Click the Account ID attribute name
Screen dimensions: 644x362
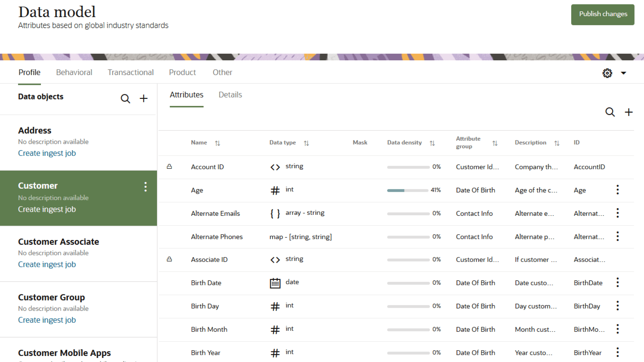(x=207, y=167)
